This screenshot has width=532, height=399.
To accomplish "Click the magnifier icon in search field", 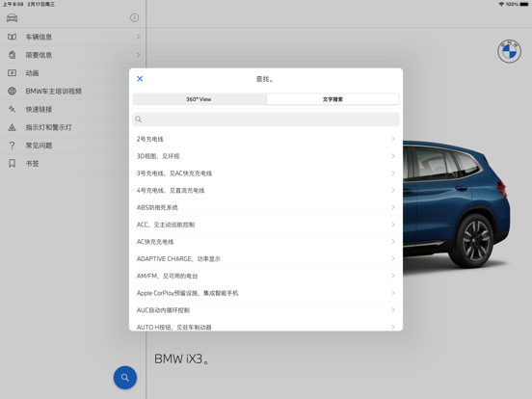I will (x=139, y=120).
